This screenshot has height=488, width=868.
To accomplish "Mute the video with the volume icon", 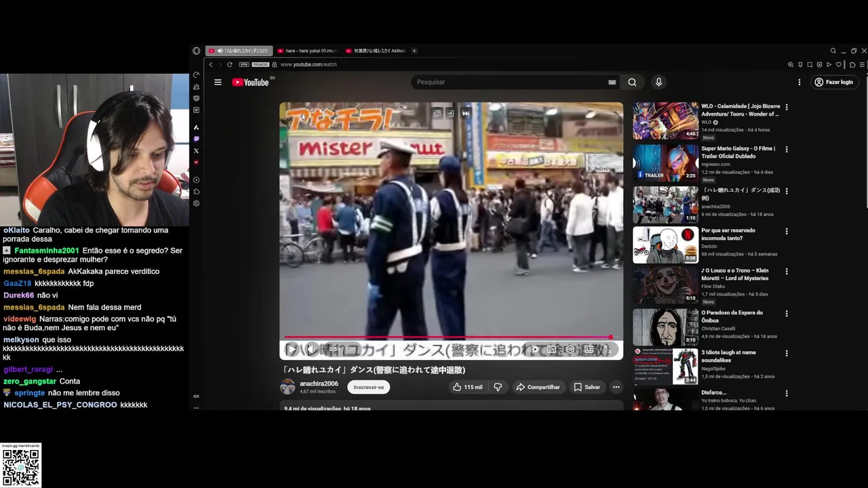I will coord(312,350).
